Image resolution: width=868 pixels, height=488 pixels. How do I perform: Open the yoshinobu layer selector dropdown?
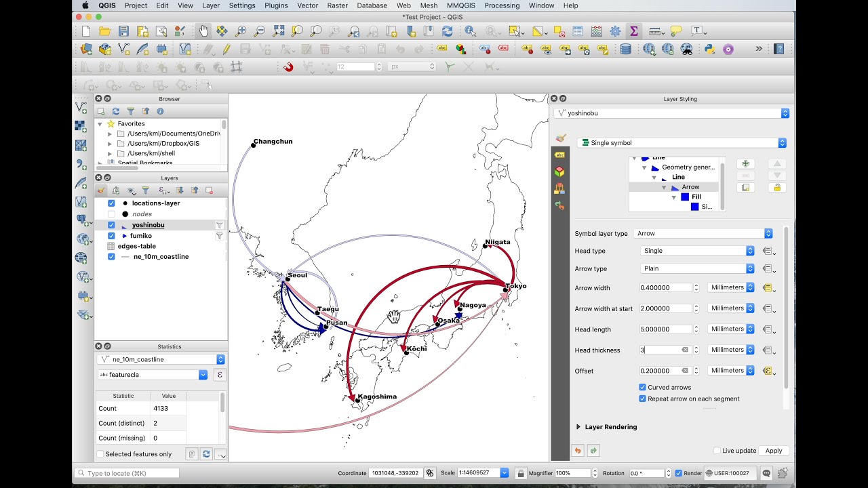(671, 113)
